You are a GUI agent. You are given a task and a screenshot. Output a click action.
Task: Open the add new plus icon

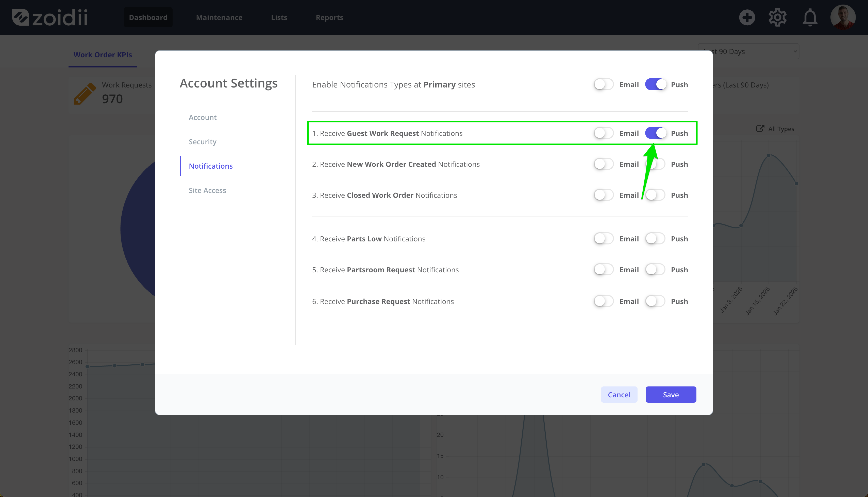[x=747, y=17]
